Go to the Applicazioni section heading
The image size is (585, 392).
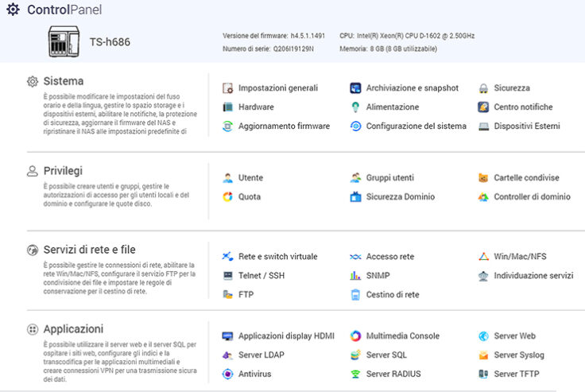pyautogui.click(x=73, y=328)
